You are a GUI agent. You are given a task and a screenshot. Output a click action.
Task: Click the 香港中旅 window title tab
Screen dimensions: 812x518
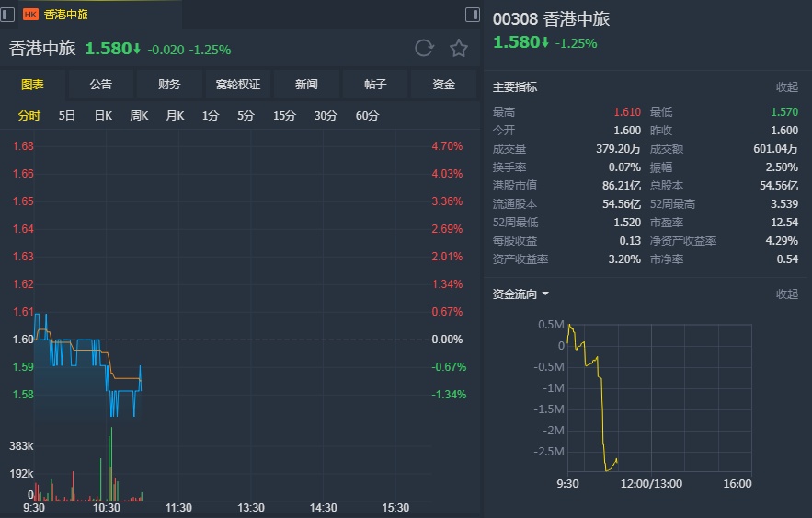(x=66, y=15)
